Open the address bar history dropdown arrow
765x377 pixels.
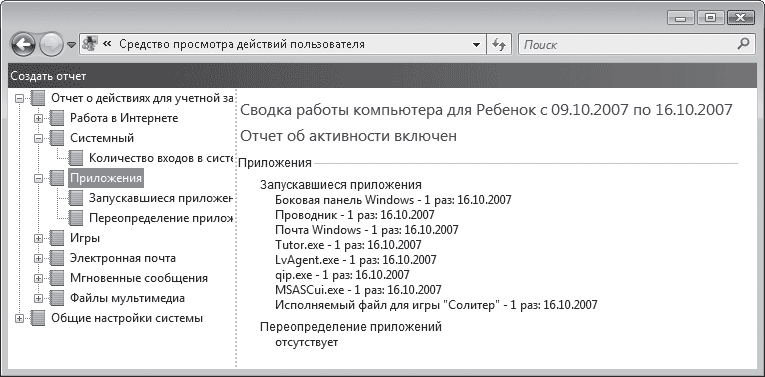click(x=476, y=45)
